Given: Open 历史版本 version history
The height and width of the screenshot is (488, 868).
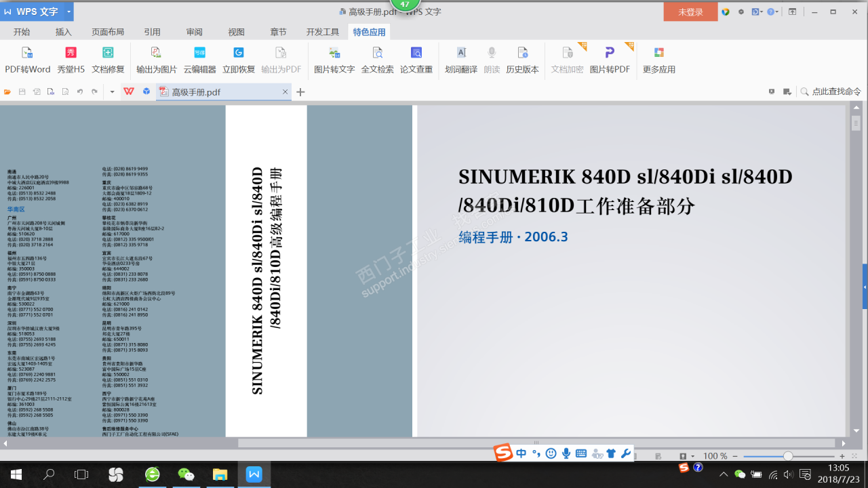Looking at the screenshot, I should [522, 60].
